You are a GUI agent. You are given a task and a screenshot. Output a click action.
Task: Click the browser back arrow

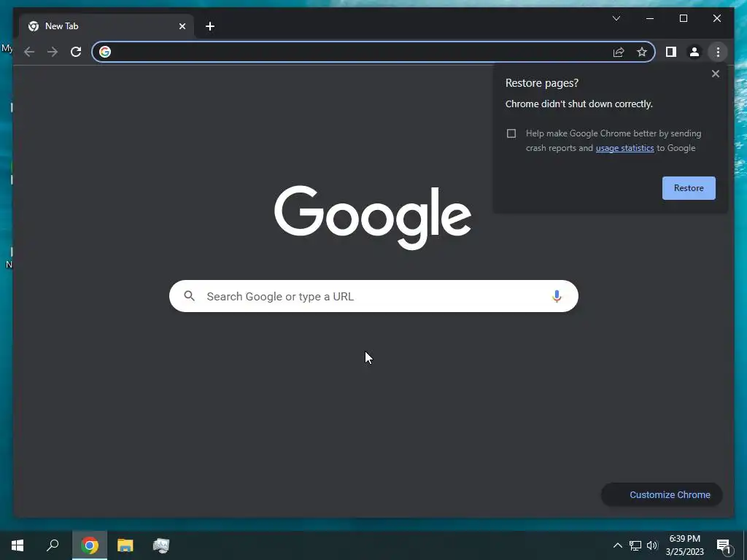click(x=29, y=52)
